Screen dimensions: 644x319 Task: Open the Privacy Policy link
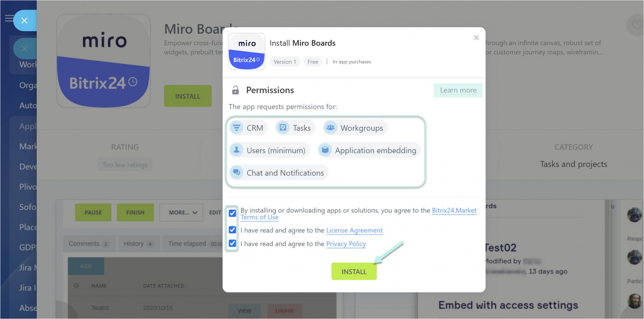[x=346, y=244]
